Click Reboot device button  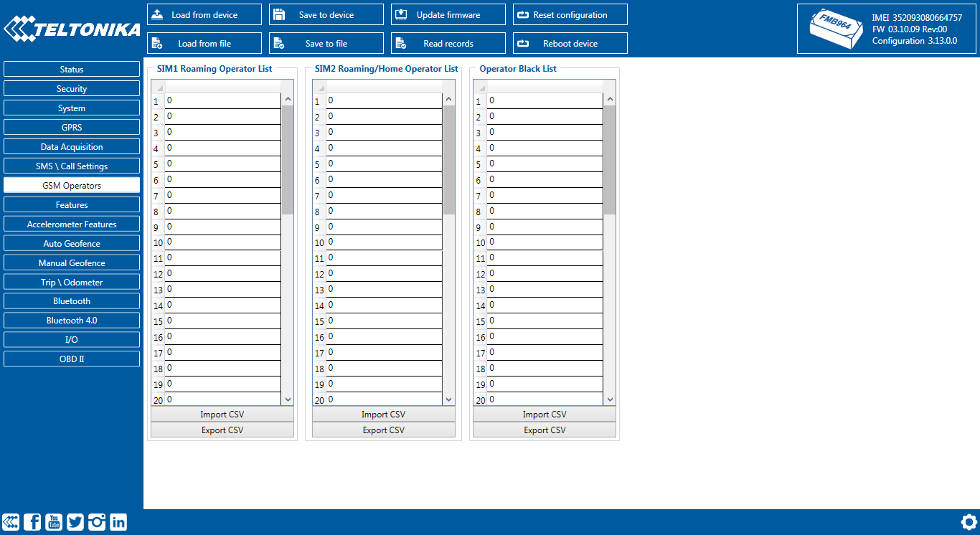[570, 43]
